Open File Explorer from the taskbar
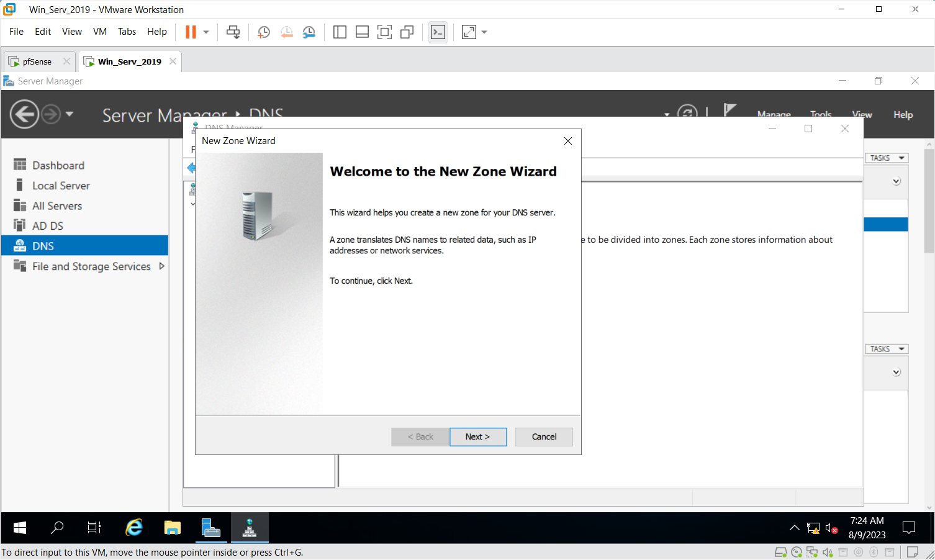Image resolution: width=935 pixels, height=560 pixels. [172, 528]
